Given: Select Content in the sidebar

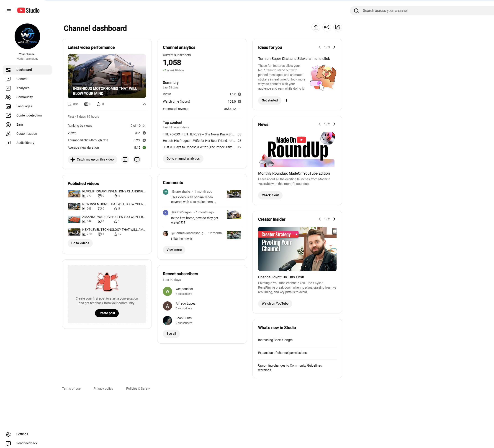Looking at the screenshot, I should [27, 79].
